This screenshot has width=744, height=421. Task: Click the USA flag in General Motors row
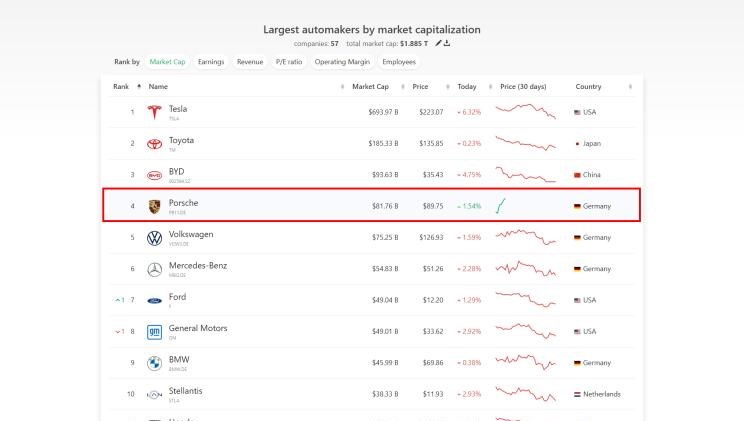(x=577, y=332)
